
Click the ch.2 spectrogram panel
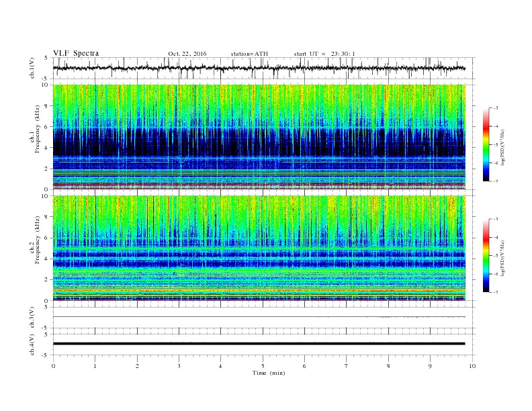click(259, 248)
